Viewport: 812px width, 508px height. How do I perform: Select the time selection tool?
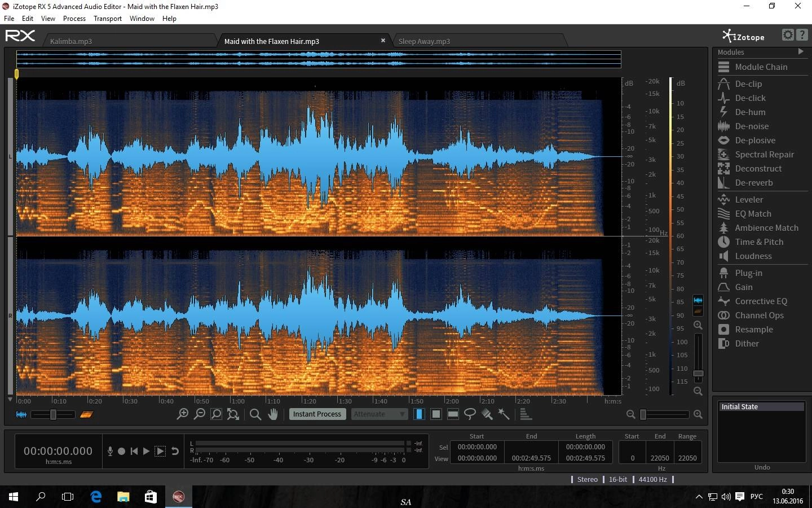click(x=419, y=414)
